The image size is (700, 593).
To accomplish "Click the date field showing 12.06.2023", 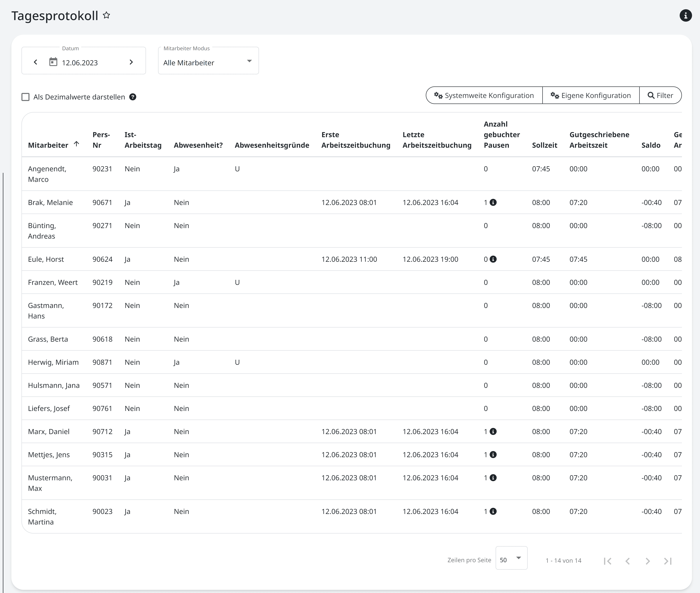I will (80, 63).
